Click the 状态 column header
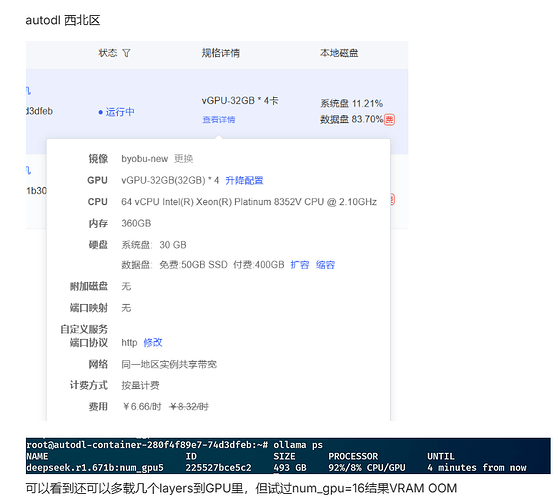The height and width of the screenshot is (500, 558). click(x=108, y=53)
